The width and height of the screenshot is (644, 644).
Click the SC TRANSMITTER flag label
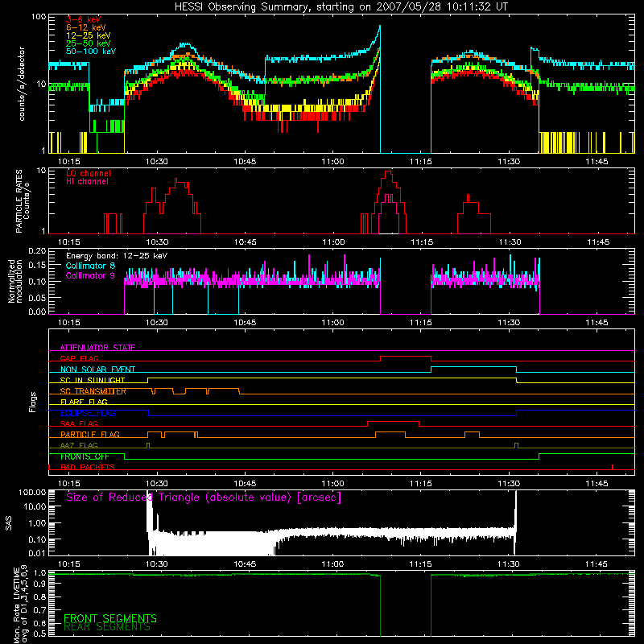coord(93,391)
